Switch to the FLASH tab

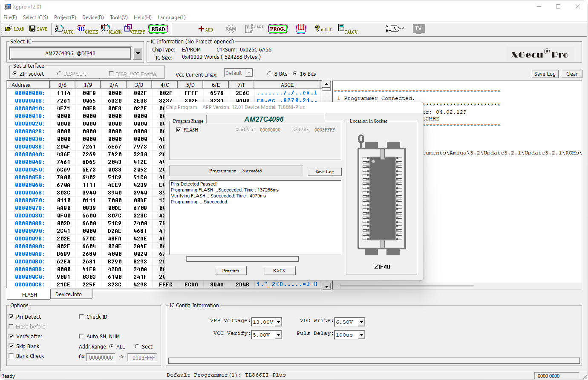click(x=29, y=294)
